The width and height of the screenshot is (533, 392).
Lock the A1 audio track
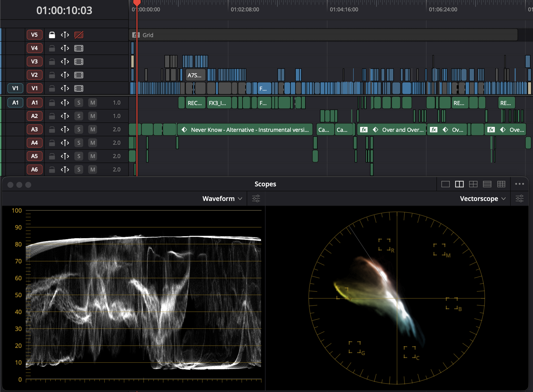pyautogui.click(x=52, y=103)
